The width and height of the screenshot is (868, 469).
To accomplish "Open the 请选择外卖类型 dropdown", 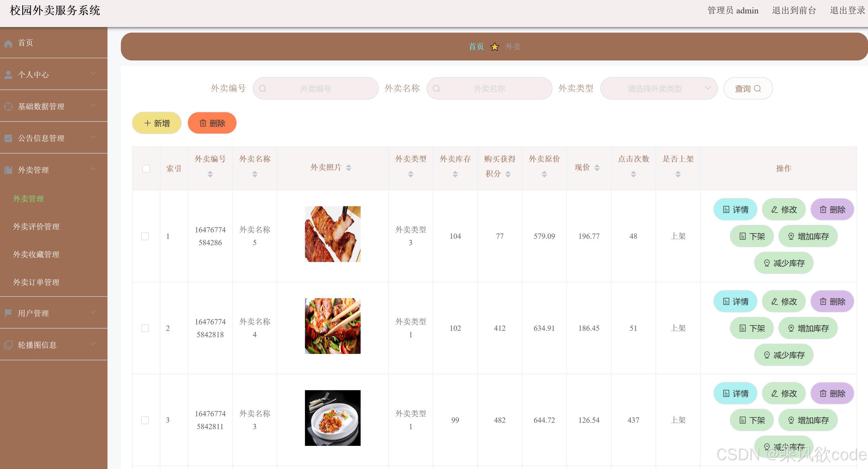I will pyautogui.click(x=658, y=89).
